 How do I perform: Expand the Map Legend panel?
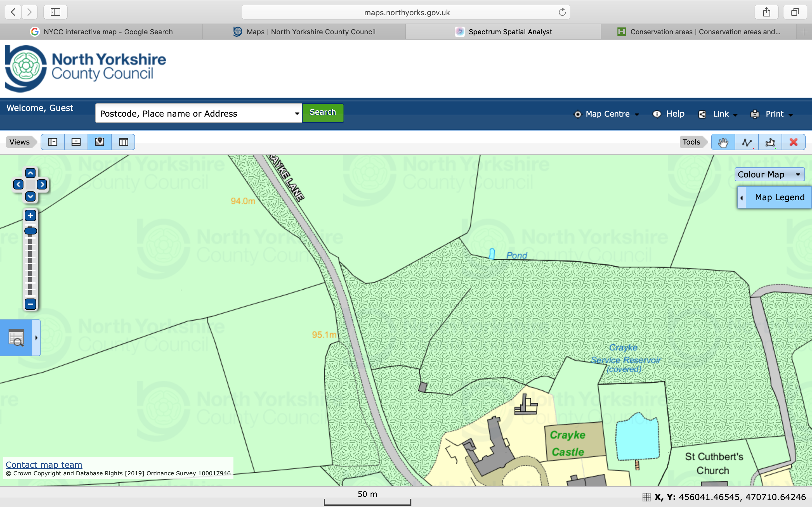775,197
